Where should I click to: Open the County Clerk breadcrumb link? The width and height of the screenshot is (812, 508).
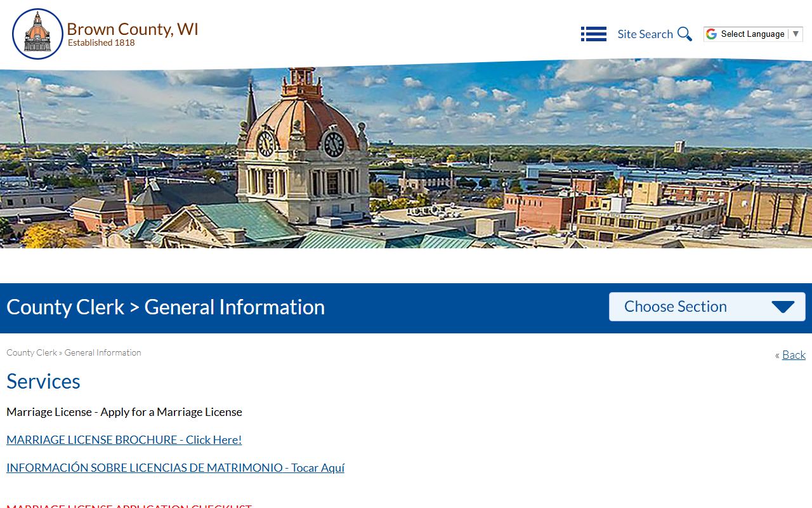[32, 352]
